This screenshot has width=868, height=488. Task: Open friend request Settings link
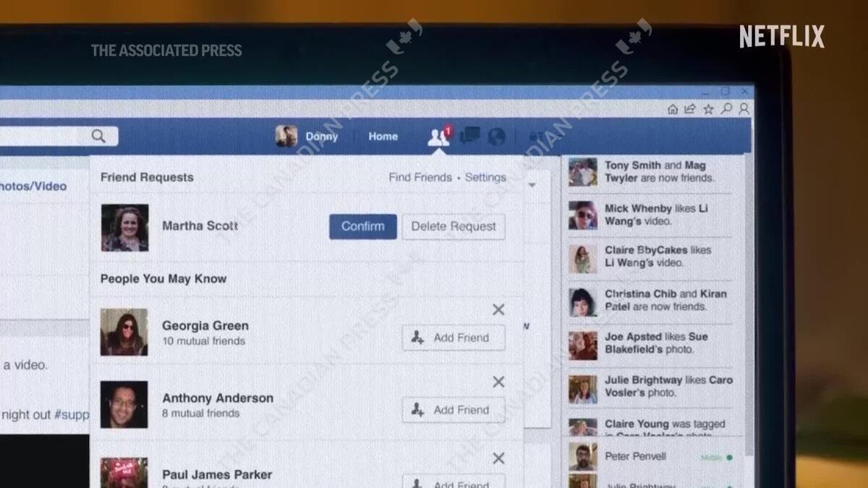coord(485,177)
